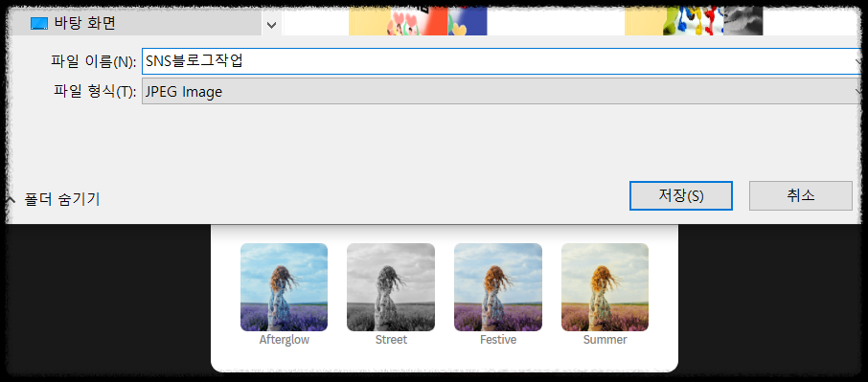This screenshot has width=868, height=382.
Task: Choose the Festive filter thumbnail
Action: [x=497, y=287]
